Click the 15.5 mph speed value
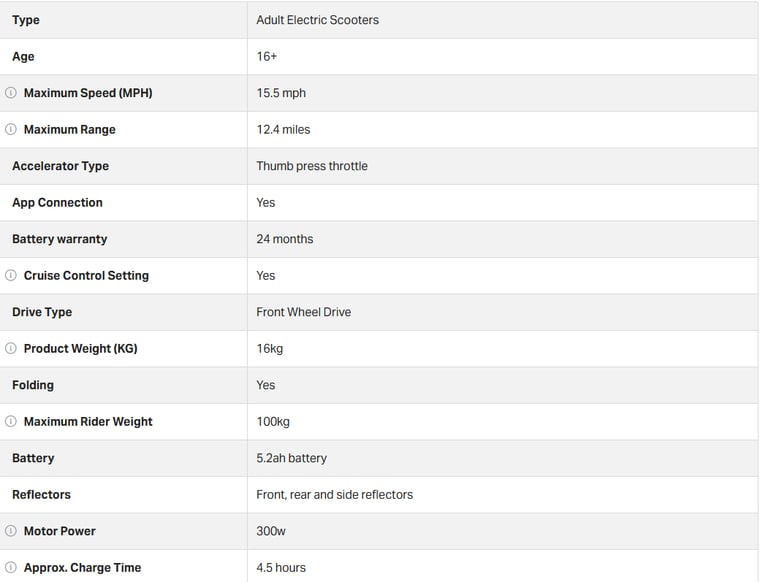 [281, 93]
